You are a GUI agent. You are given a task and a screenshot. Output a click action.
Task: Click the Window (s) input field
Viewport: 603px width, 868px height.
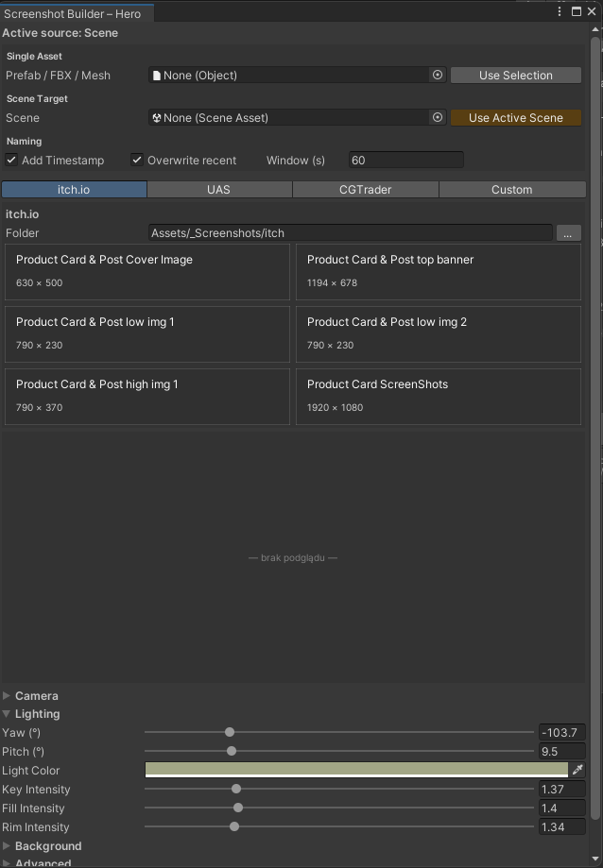tap(406, 161)
